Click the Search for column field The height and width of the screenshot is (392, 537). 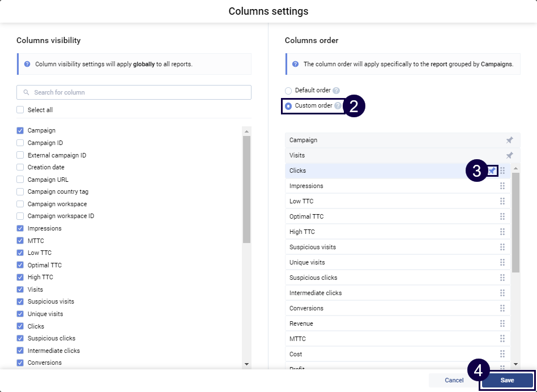tap(134, 92)
